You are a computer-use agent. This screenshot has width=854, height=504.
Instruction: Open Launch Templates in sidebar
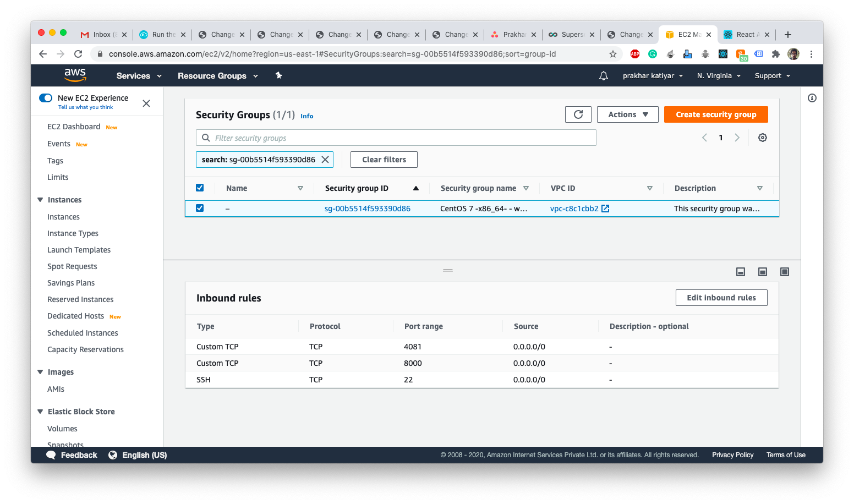(79, 250)
